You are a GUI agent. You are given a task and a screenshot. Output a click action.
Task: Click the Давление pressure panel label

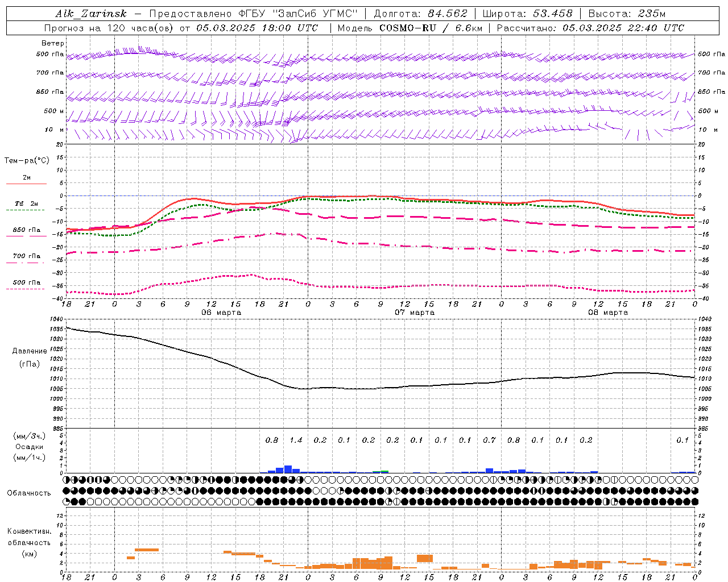[30, 351]
